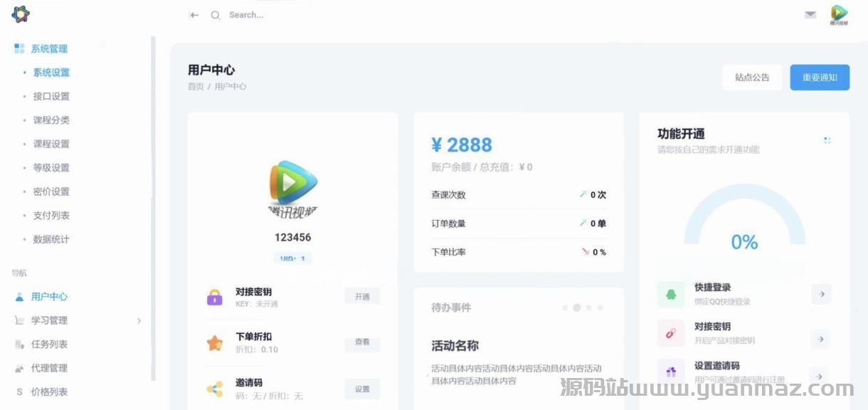Open the 对接密钥 arrow in 功能开通
The height and width of the screenshot is (410, 868).
click(x=821, y=340)
